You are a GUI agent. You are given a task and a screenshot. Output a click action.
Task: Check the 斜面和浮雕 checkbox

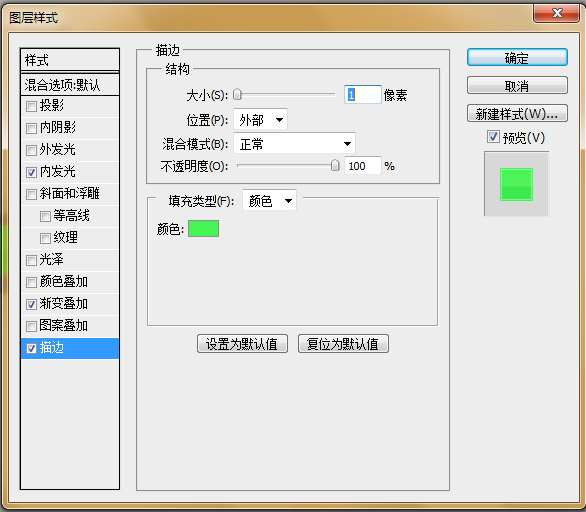coord(31,194)
